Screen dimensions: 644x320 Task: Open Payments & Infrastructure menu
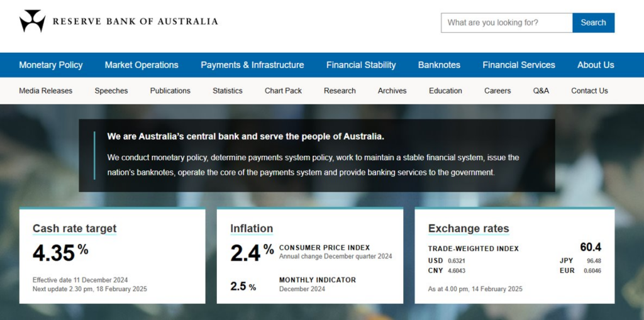point(252,65)
